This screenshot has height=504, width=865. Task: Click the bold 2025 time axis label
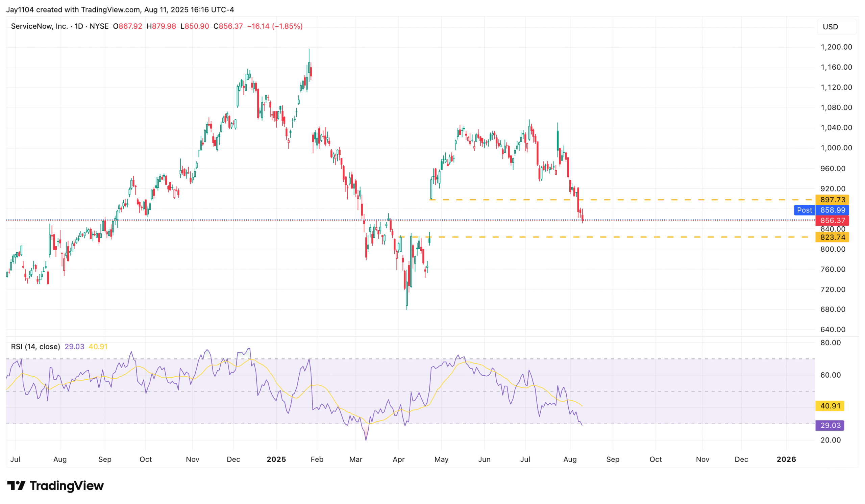pyautogui.click(x=276, y=460)
